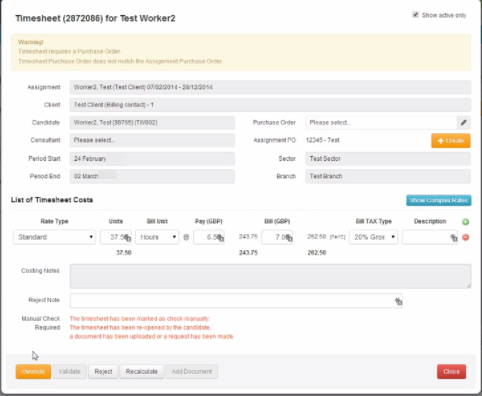This screenshot has height=396, width=482.
Task: Click the Units input field showing 37.50
Action: (x=116, y=237)
